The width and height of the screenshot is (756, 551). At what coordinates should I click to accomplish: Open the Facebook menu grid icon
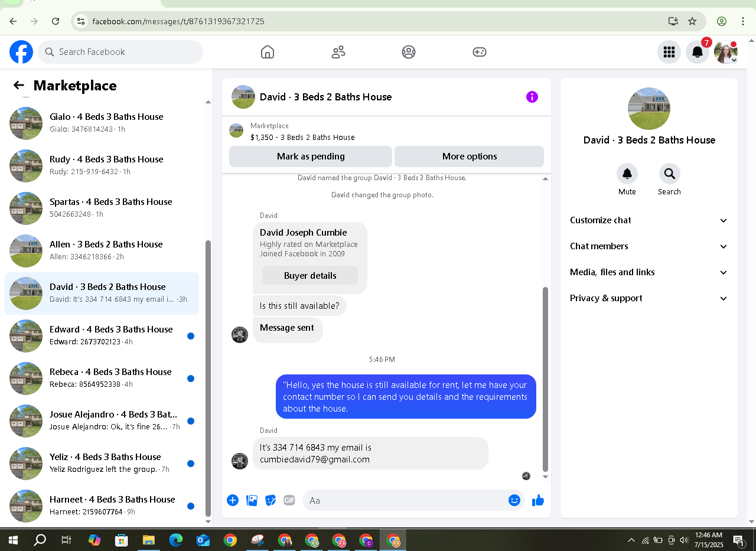pos(669,52)
